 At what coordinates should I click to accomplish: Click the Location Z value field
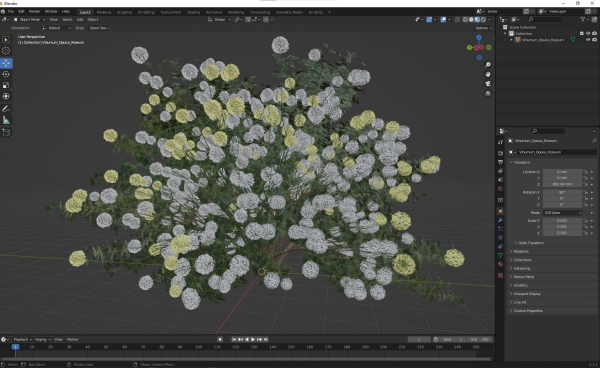[x=562, y=184]
